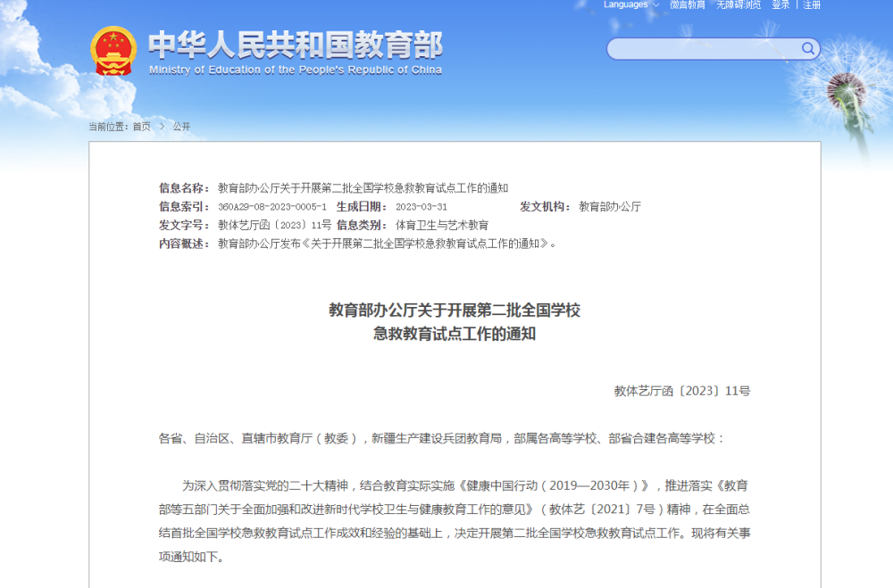Click the 信息类别 label
The image size is (893, 588).
pyautogui.click(x=362, y=226)
